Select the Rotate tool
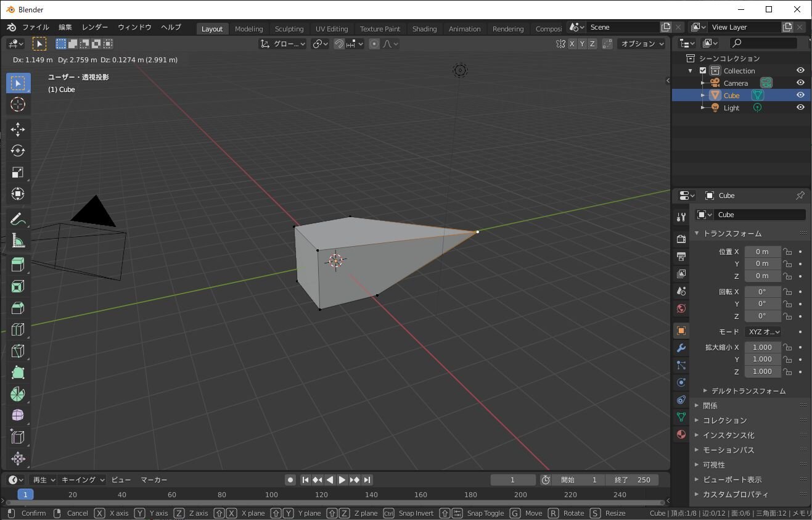Screen dimensions: 812x520 [x=18, y=151]
